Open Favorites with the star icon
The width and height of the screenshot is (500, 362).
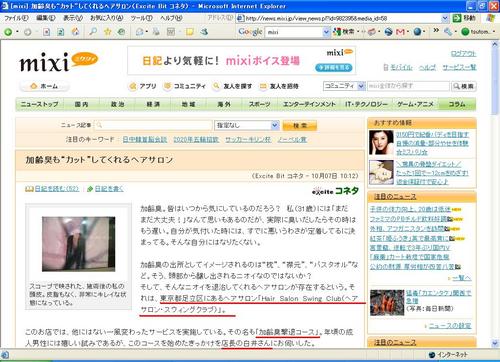pos(107,32)
